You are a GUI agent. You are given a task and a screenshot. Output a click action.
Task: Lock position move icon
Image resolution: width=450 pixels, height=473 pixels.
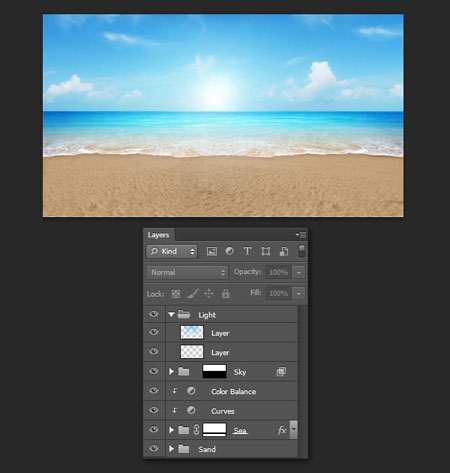(209, 294)
